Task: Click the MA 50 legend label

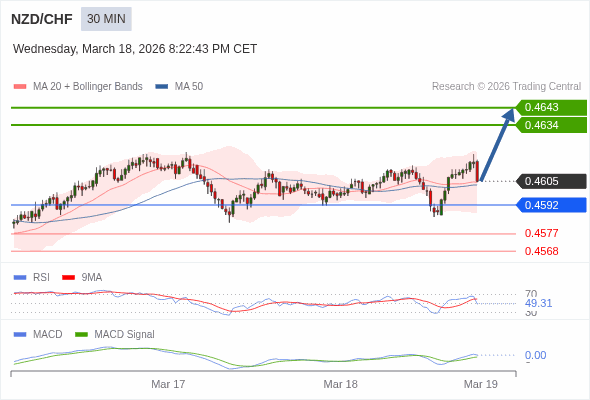Action: point(189,87)
